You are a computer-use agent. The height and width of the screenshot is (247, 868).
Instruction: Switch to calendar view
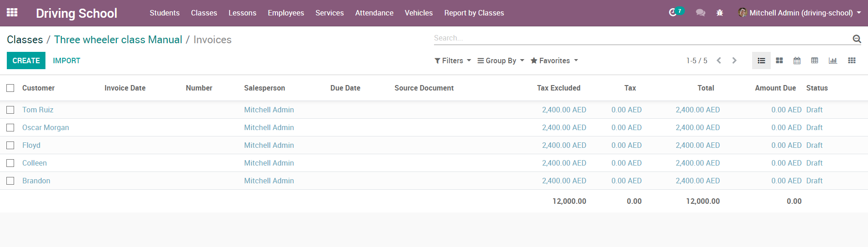click(797, 60)
